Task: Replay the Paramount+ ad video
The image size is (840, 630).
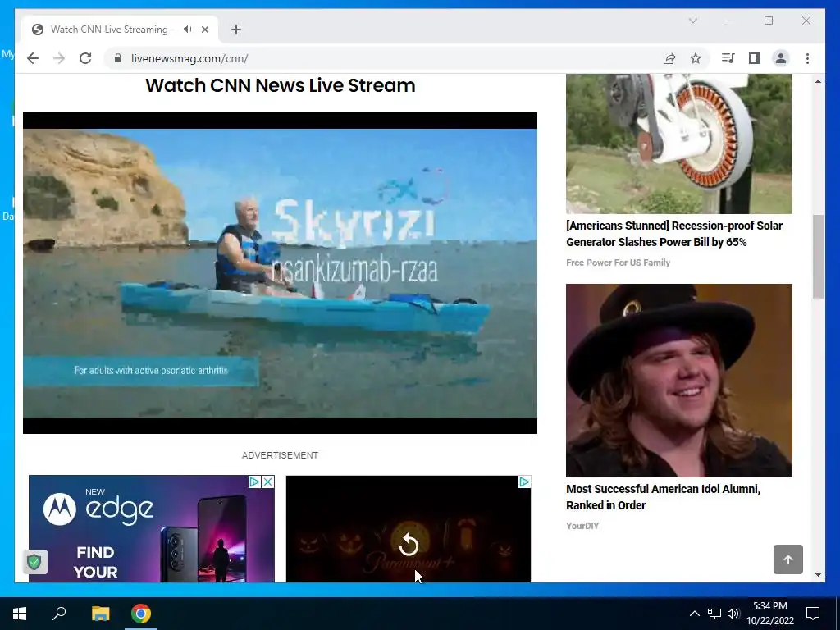Action: [409, 545]
